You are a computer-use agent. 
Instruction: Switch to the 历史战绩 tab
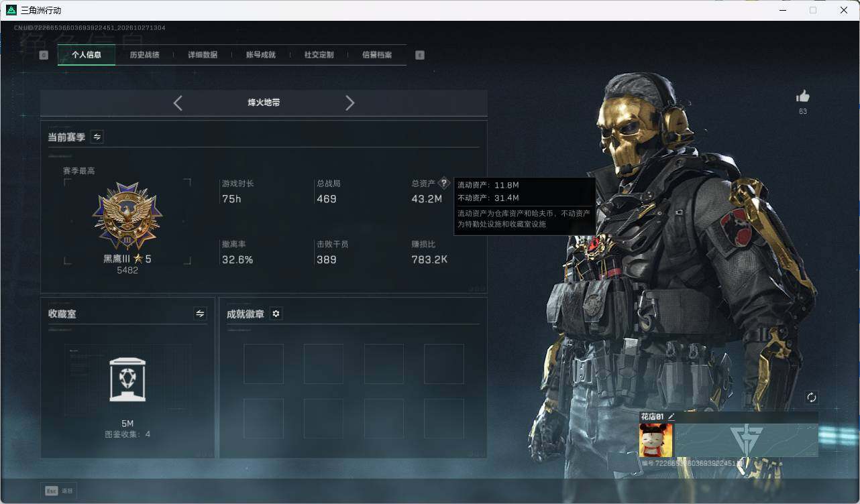point(144,55)
